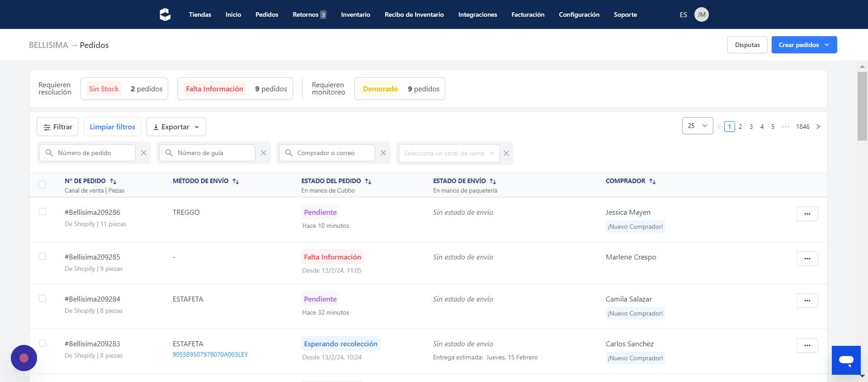Select checkbox for order #Bellisima209283
868x382 pixels.
click(42, 343)
